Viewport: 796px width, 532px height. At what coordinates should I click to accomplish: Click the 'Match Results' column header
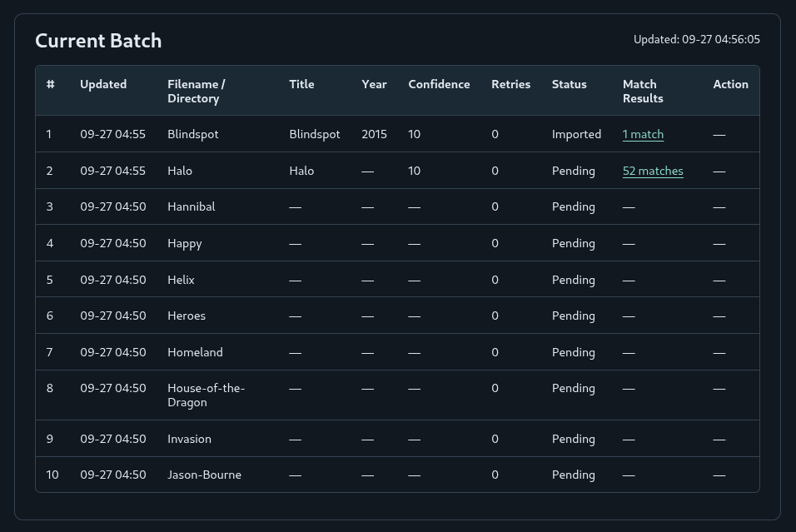tap(643, 92)
